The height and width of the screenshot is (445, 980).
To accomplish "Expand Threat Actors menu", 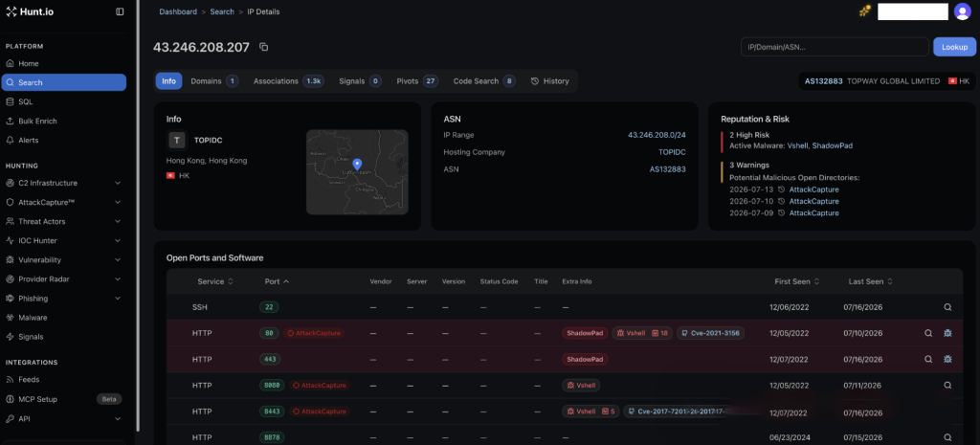I will pyautogui.click(x=118, y=221).
